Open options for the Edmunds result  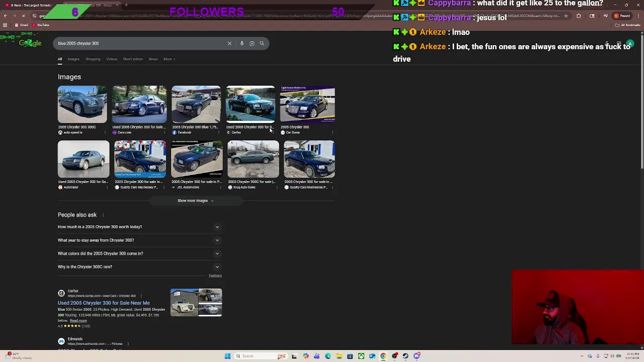(x=128, y=344)
